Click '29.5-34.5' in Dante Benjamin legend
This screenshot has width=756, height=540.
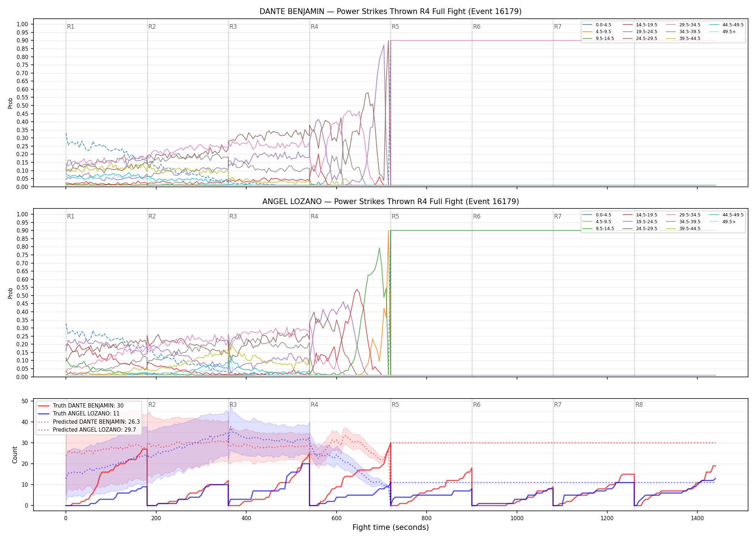[x=690, y=25]
